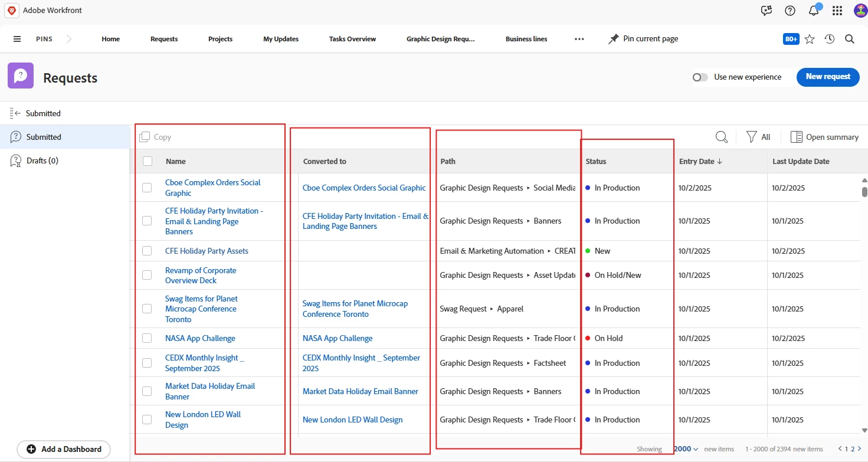Click the Open summary panel icon
The image size is (868, 462).
click(796, 137)
